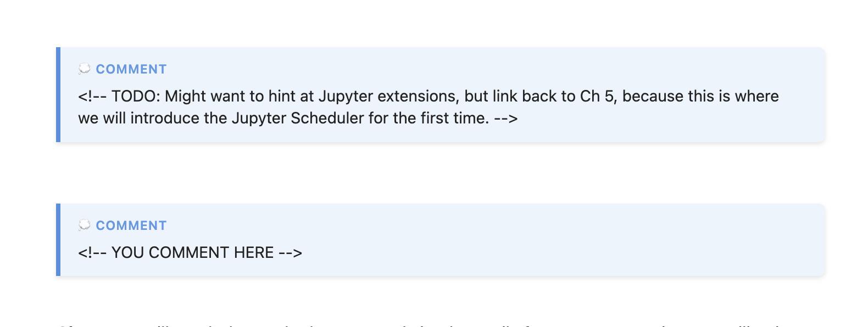Click the opening <!-- marker in the TODO comment
The width and height of the screenshot is (868, 327).
click(92, 96)
